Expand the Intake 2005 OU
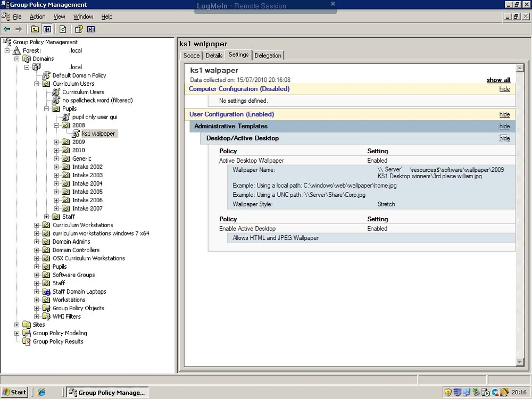The image size is (532, 399). tap(56, 192)
